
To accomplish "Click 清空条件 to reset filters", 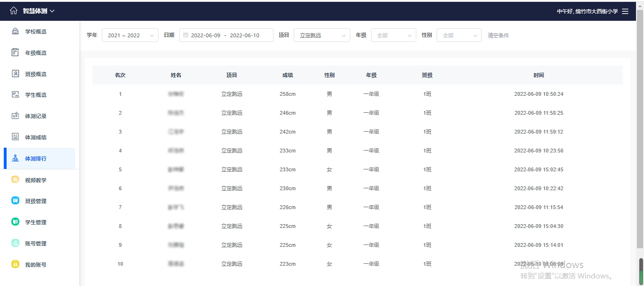I will (498, 35).
